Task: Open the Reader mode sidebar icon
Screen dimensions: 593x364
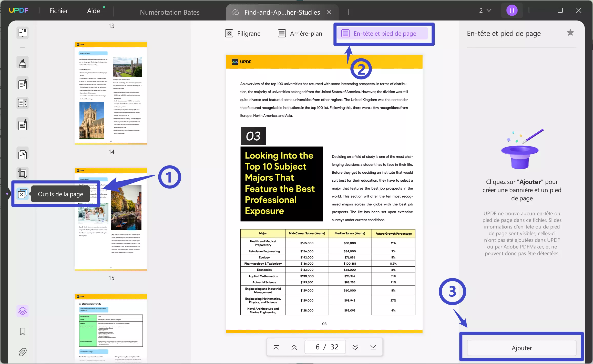Action: coord(23,33)
